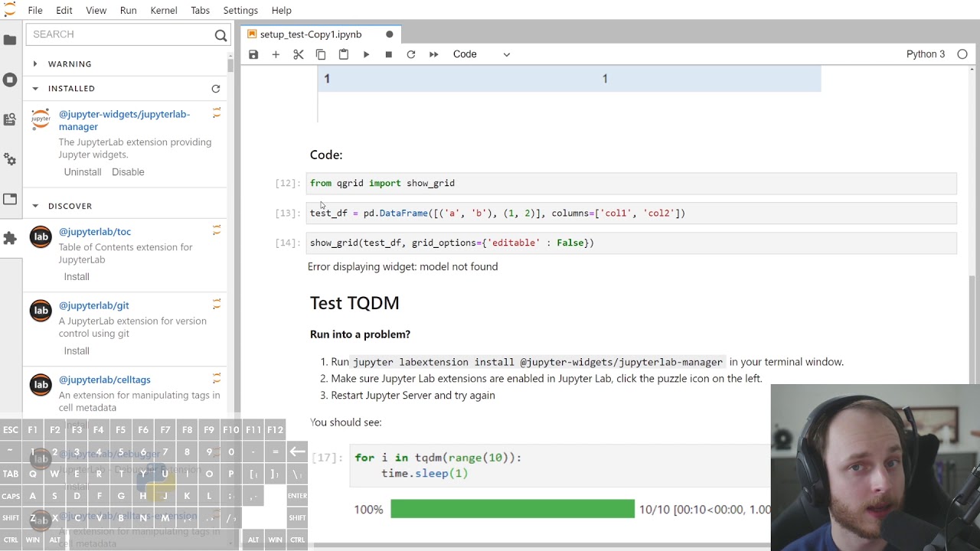Refresh the installed extensions list

(x=216, y=89)
